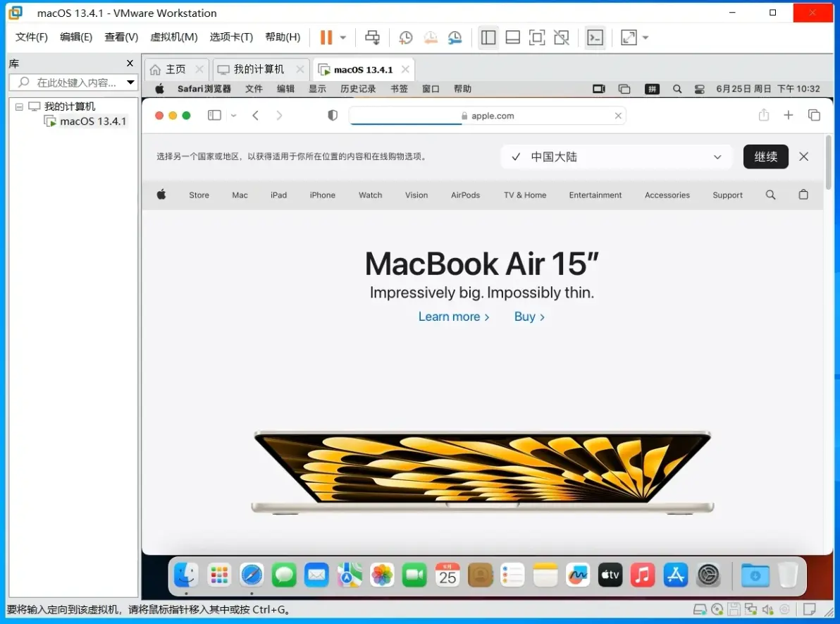Switch to the 主页 tab

pyautogui.click(x=175, y=69)
